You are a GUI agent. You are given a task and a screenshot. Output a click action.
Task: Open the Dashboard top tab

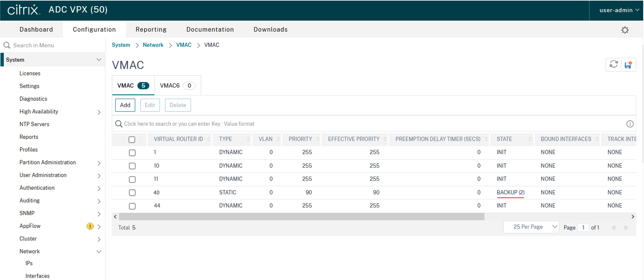click(36, 30)
